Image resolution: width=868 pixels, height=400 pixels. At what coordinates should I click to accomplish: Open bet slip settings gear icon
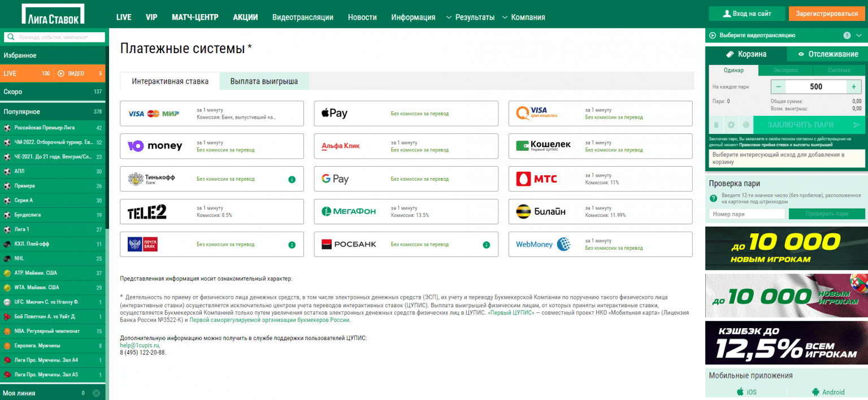click(731, 125)
